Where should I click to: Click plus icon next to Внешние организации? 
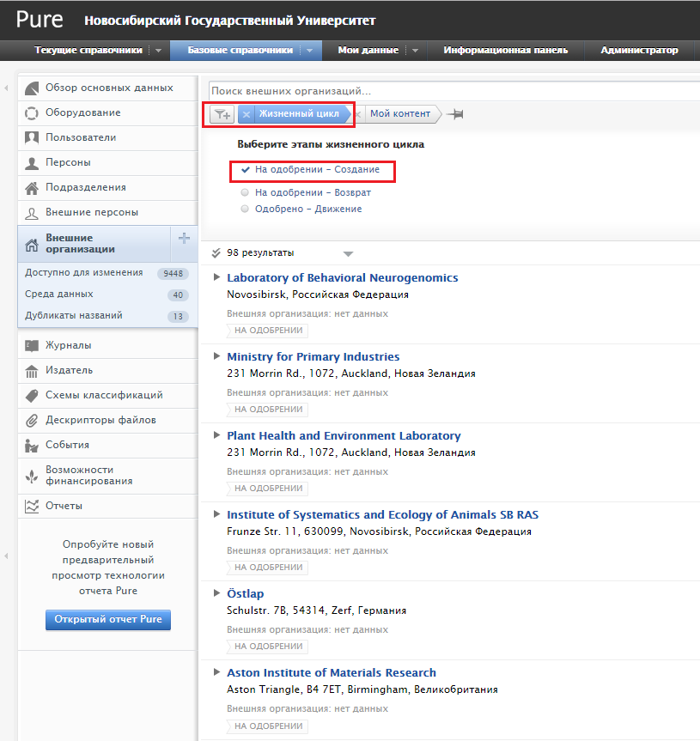click(x=184, y=239)
